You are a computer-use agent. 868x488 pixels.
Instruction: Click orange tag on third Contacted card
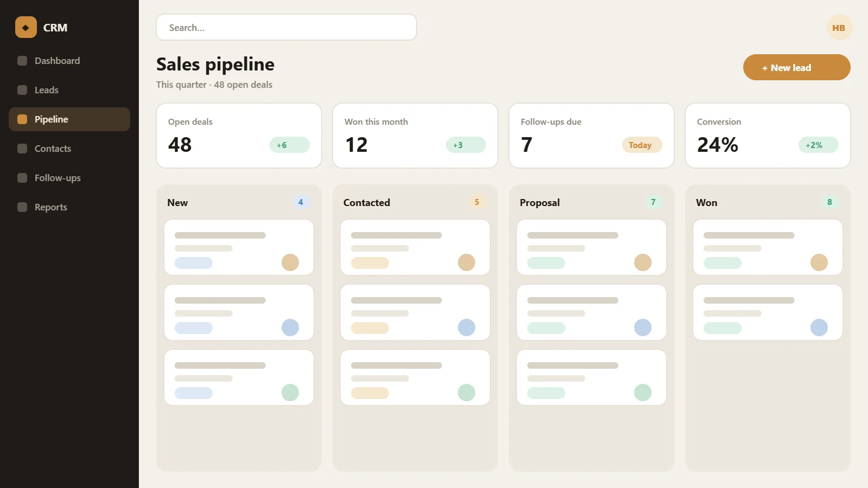click(370, 393)
